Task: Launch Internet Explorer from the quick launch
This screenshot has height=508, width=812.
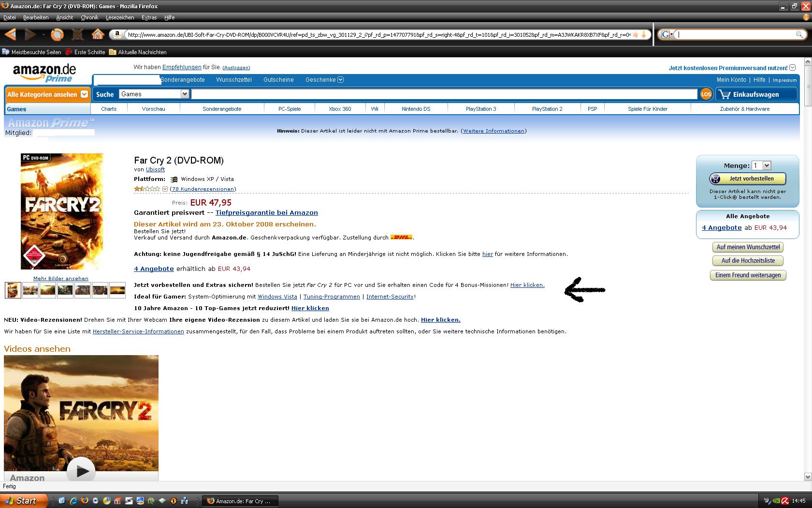Action: point(73,501)
